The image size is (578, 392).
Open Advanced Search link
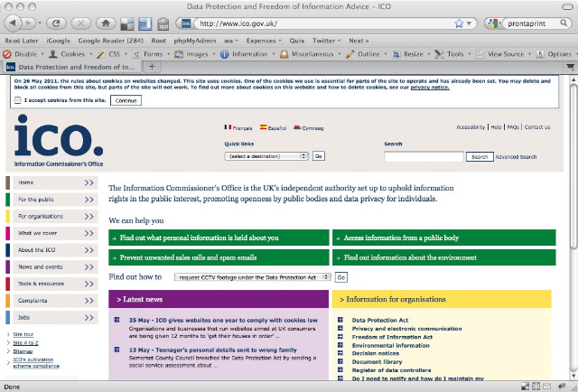pos(516,157)
